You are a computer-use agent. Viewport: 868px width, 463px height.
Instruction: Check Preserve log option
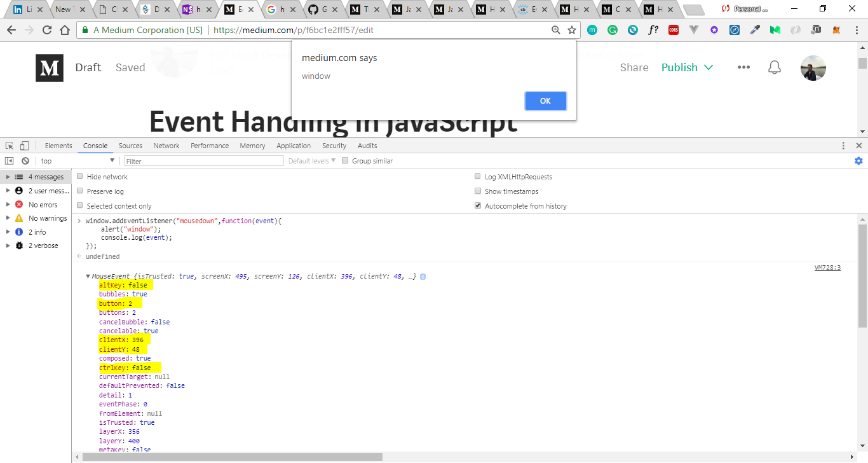pyautogui.click(x=80, y=191)
